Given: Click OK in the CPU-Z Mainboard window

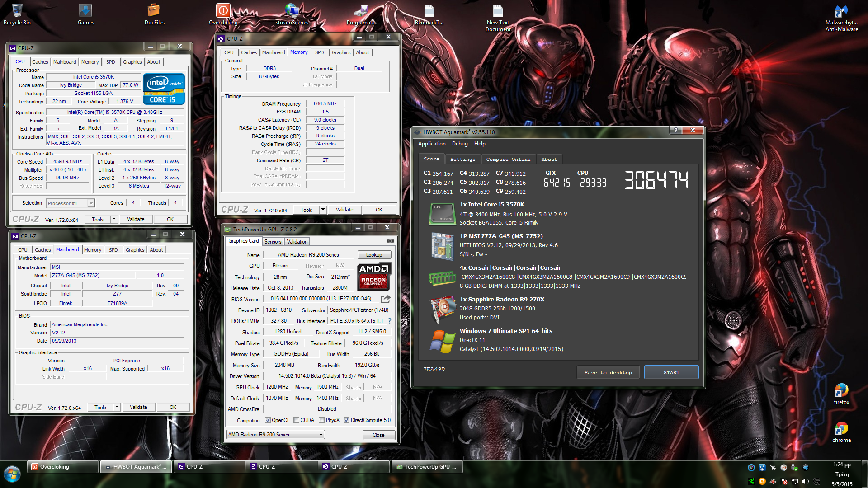Looking at the screenshot, I should [x=173, y=407].
